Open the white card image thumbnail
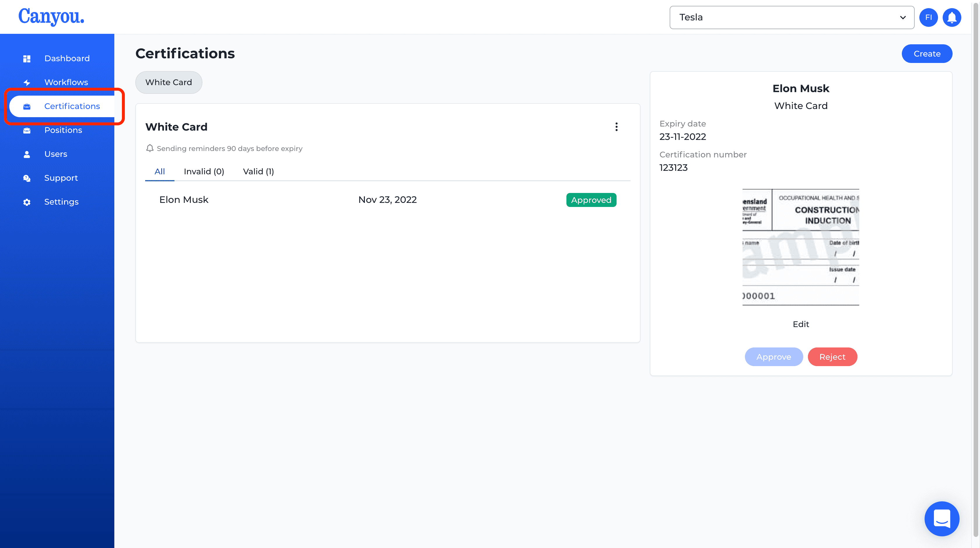The height and width of the screenshot is (548, 980). (800, 247)
